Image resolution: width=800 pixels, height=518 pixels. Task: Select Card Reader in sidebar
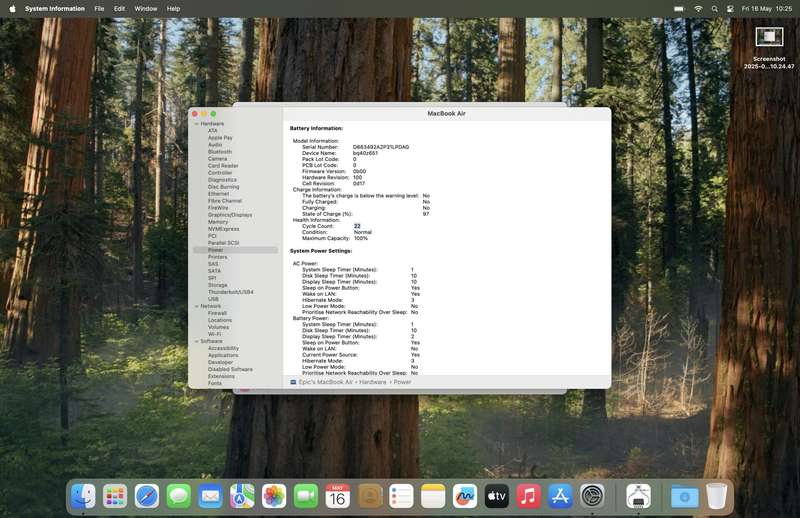223,166
